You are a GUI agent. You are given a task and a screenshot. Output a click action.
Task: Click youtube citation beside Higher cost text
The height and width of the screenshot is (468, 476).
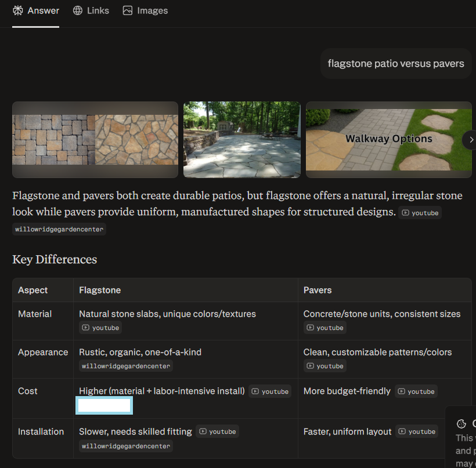(270, 391)
